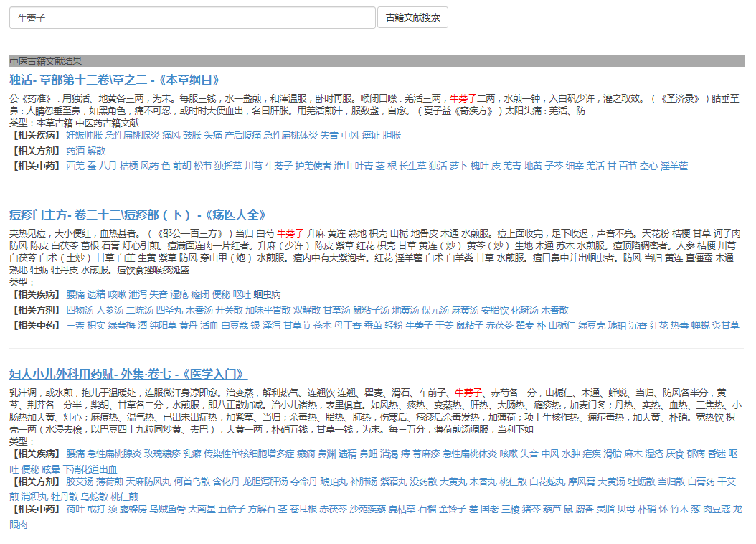Open the 西羌 herb link
756x544 pixels.
(75, 166)
